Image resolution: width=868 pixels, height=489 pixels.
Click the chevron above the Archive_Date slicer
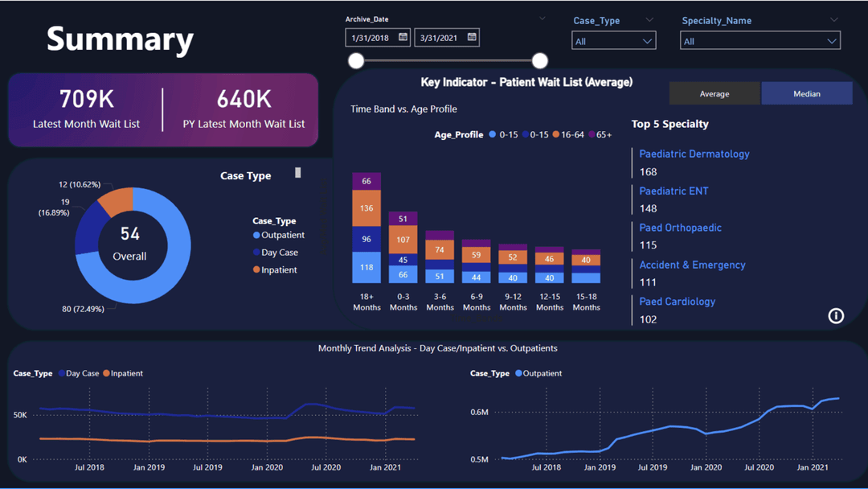pyautogui.click(x=542, y=18)
